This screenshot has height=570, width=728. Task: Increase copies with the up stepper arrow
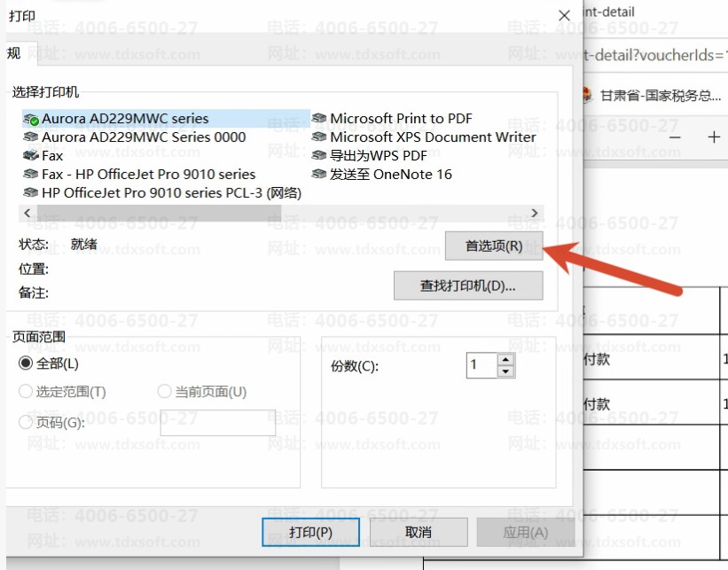tap(505, 360)
